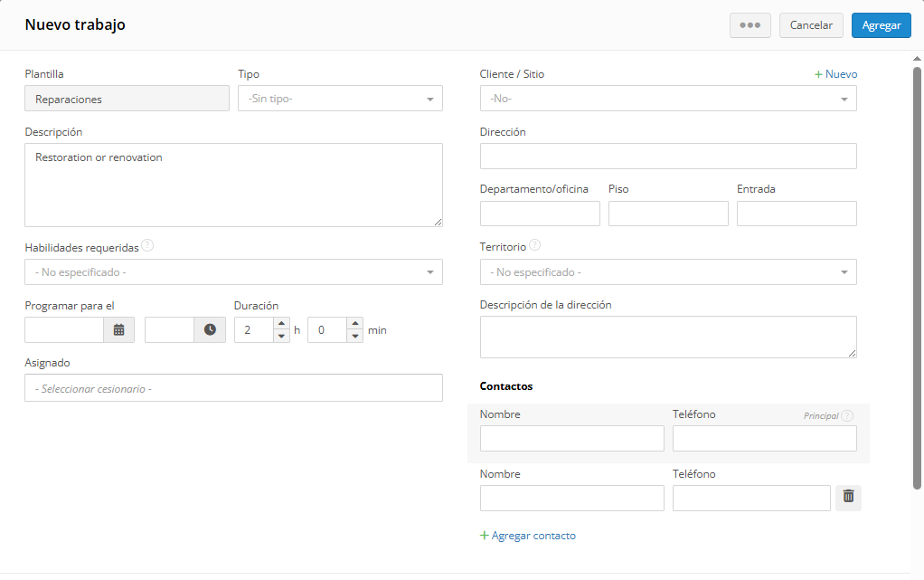Open the clock time picker icon

tap(210, 330)
